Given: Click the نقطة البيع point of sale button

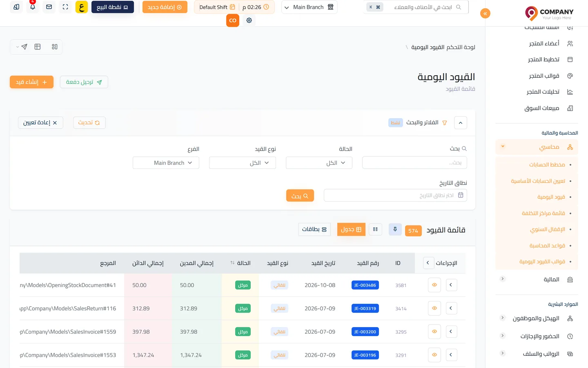Looking at the screenshot, I should pos(113,7).
